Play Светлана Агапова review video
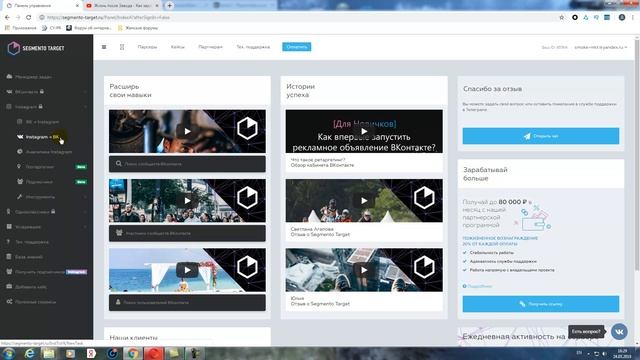The image size is (640, 360). [364, 200]
